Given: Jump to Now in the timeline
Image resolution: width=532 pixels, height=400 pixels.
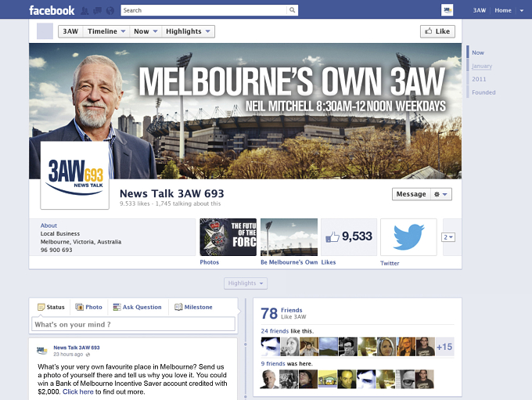Looking at the screenshot, I should [478, 52].
